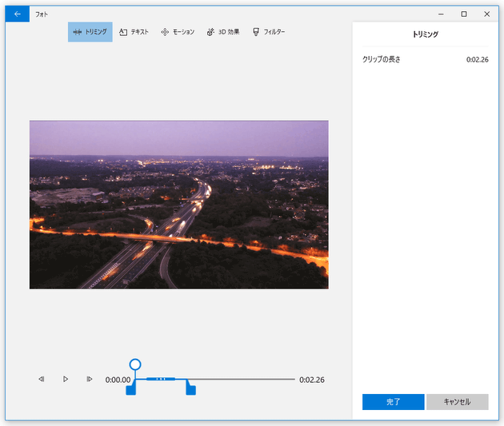Play the video clip

(x=66, y=379)
